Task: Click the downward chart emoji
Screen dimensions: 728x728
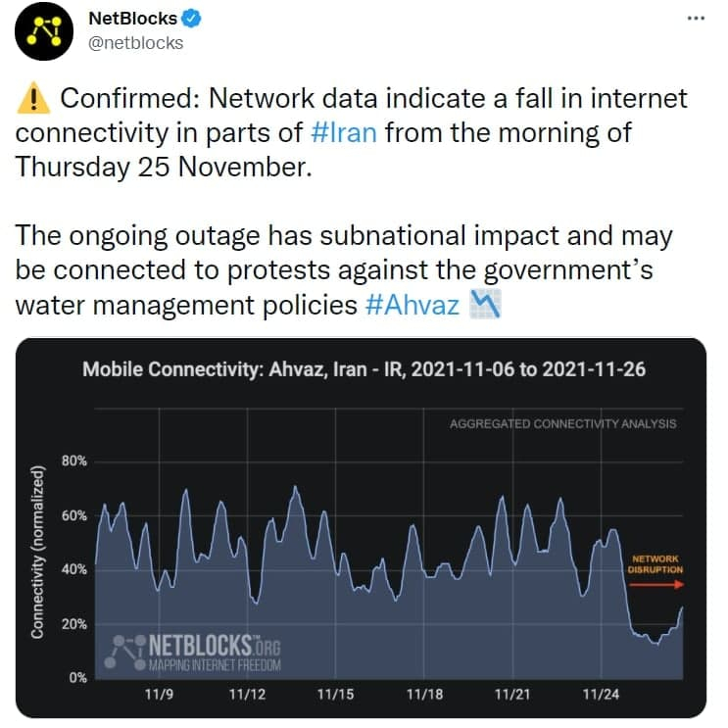Action: [486, 304]
